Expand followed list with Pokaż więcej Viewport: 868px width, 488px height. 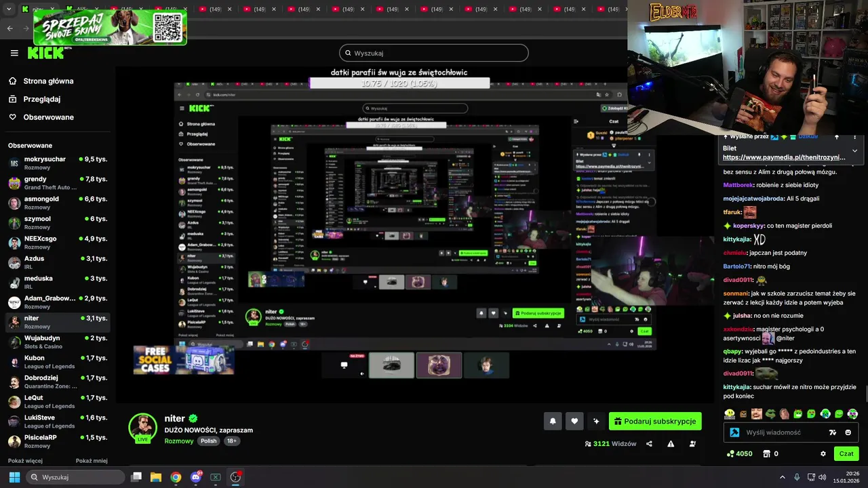pyautogui.click(x=25, y=461)
